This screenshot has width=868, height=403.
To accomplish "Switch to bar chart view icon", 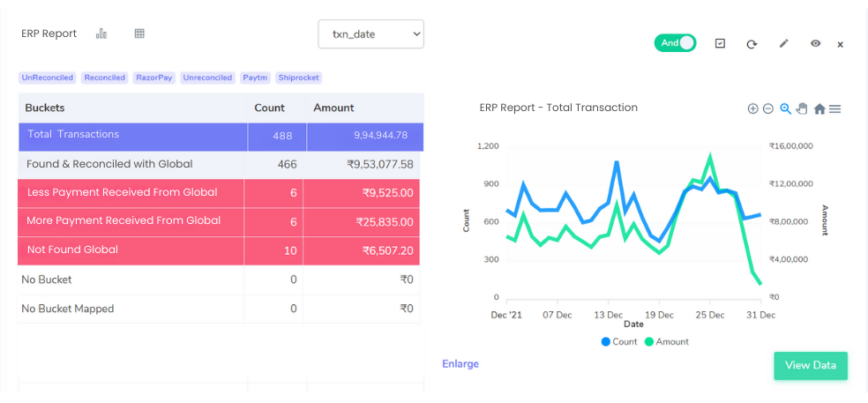I will (101, 34).
